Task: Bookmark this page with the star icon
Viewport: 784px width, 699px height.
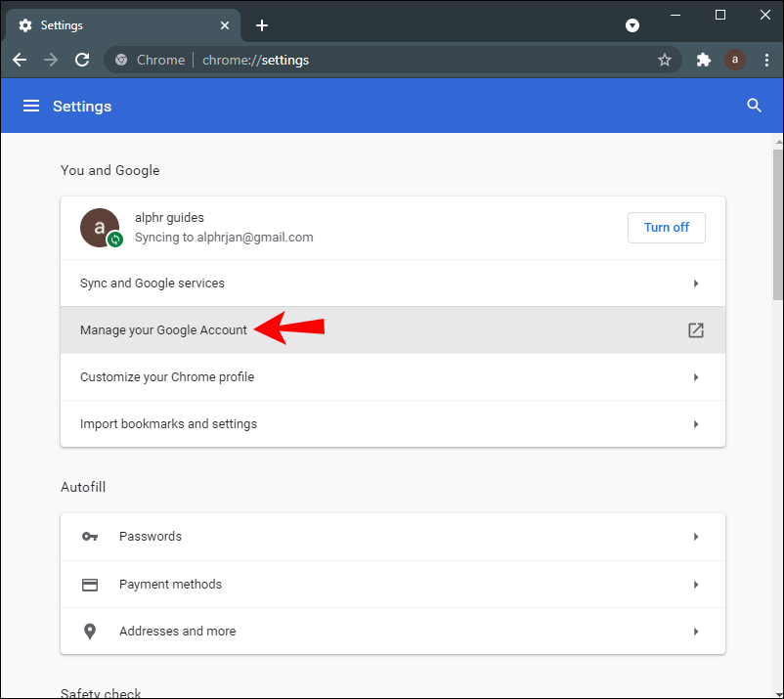Action: [x=664, y=60]
